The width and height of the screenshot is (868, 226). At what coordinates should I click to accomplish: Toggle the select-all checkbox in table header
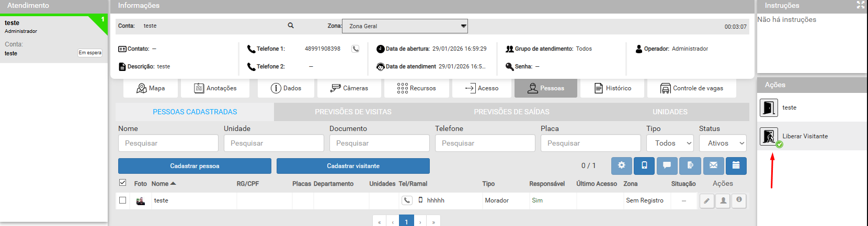click(123, 183)
